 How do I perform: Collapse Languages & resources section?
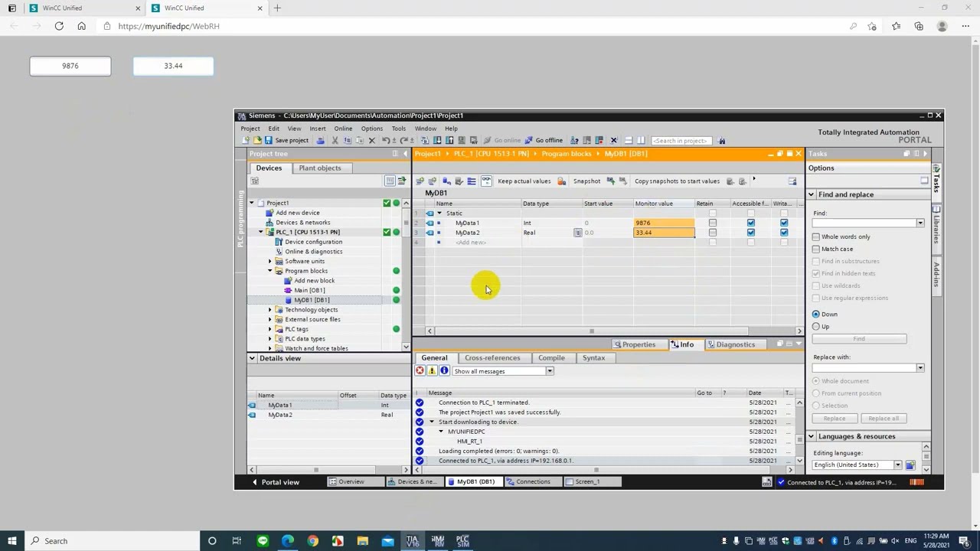(812, 436)
